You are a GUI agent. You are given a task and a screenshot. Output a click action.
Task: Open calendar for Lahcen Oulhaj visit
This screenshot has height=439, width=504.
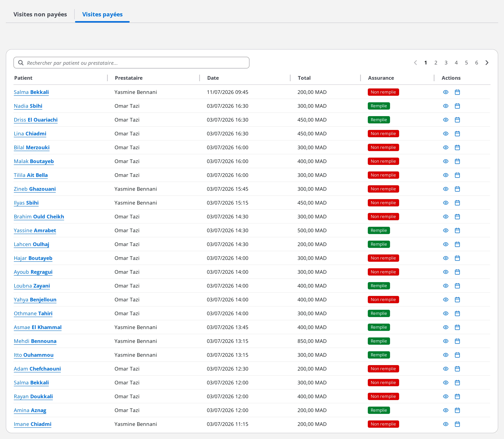(457, 244)
